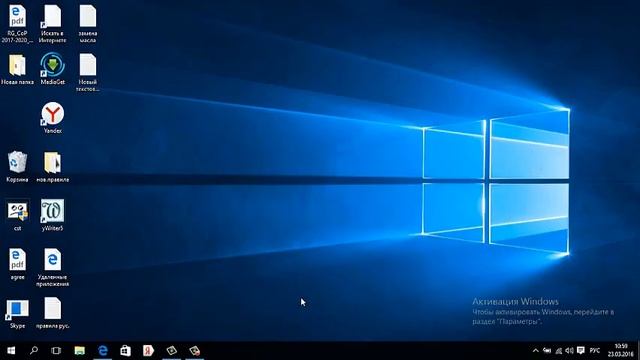Select the 'cst' desktop icon
The image size is (640, 360).
tap(17, 215)
